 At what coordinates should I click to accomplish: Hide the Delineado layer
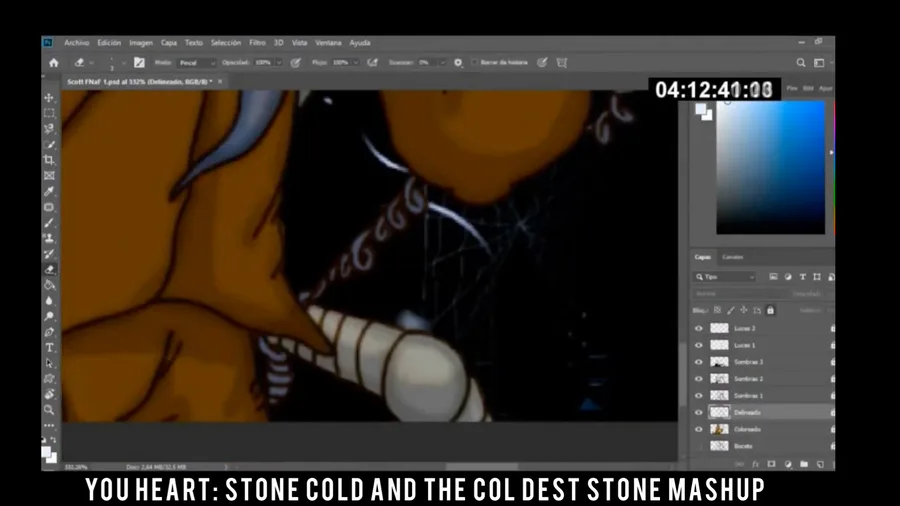click(x=699, y=412)
